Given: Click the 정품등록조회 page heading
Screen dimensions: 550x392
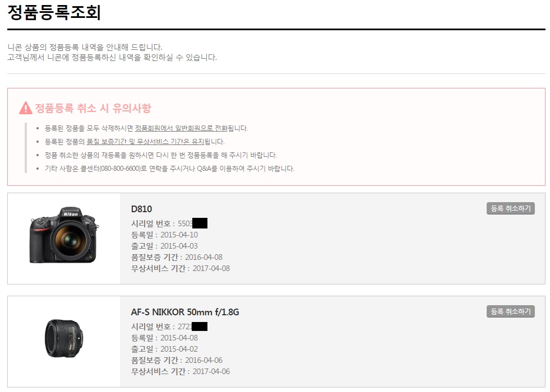Looking at the screenshot, I should [x=54, y=12].
